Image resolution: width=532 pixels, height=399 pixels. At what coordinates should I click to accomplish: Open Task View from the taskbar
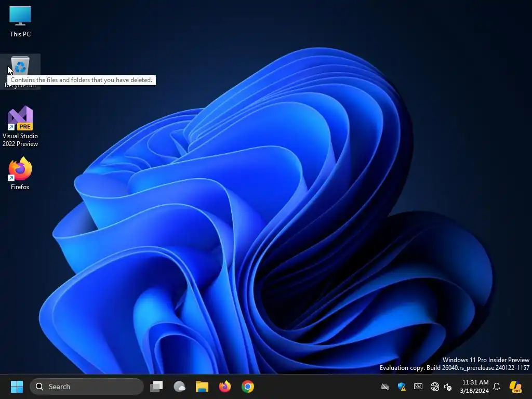(156, 387)
